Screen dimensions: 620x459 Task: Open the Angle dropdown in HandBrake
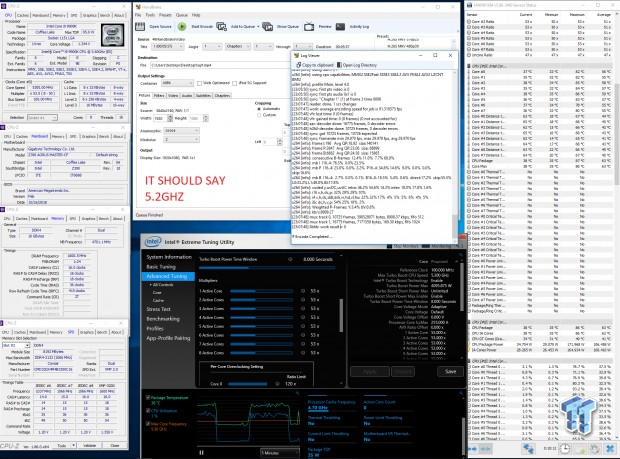click(x=212, y=47)
